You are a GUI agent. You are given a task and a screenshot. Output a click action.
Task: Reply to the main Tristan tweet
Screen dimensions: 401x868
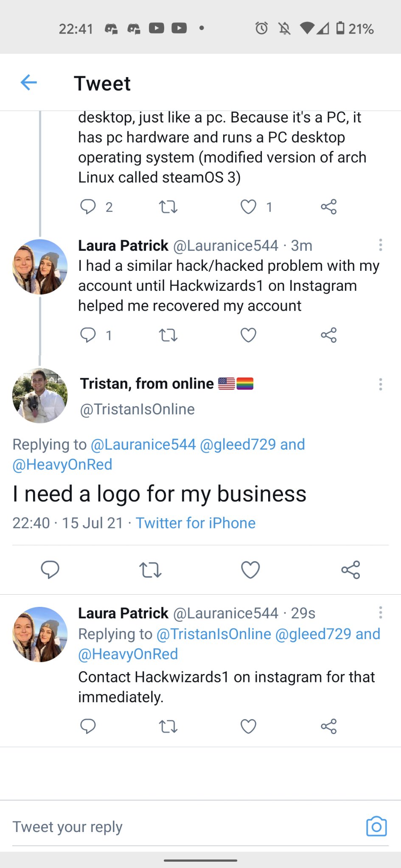coord(50,570)
